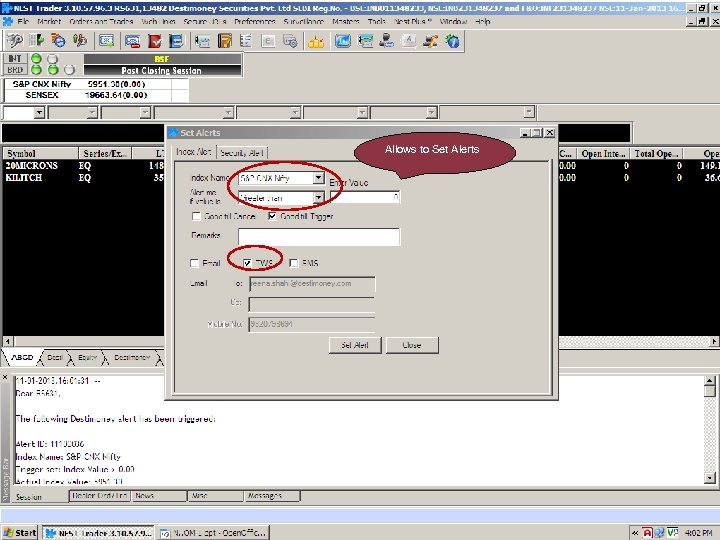The image size is (720, 540).
Task: Click the greyed-out E toolbar icon
Action: coord(268,41)
